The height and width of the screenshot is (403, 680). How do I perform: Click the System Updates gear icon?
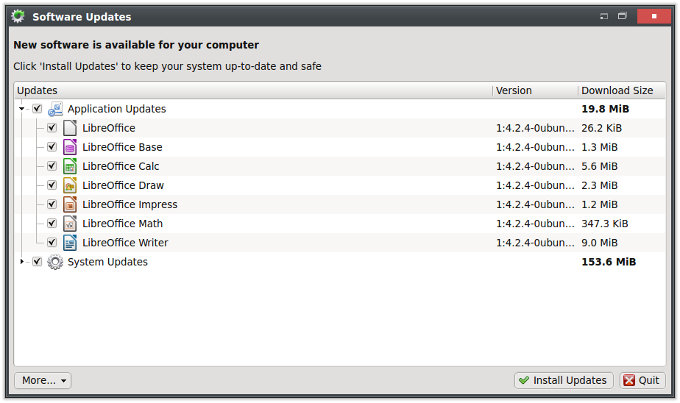pyautogui.click(x=55, y=262)
